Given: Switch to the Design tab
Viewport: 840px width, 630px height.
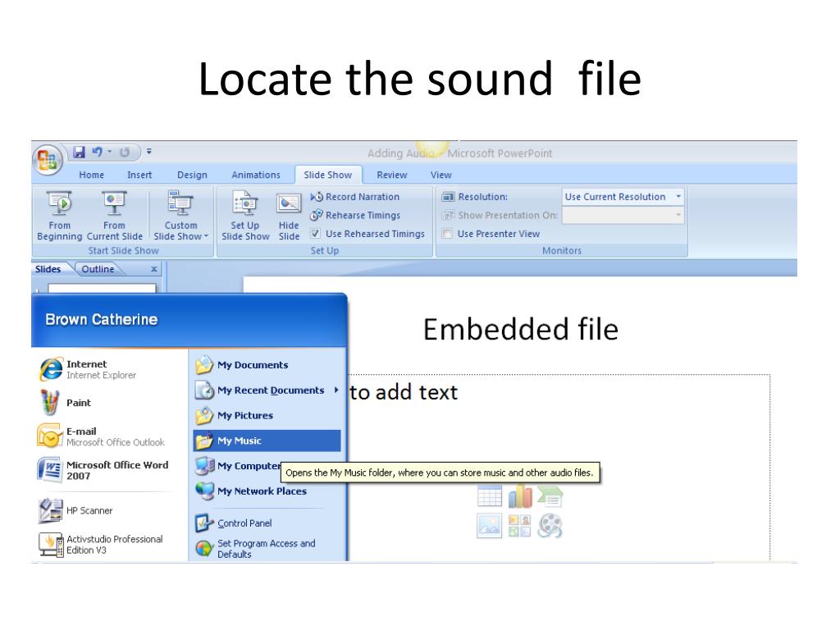Looking at the screenshot, I should click(192, 176).
